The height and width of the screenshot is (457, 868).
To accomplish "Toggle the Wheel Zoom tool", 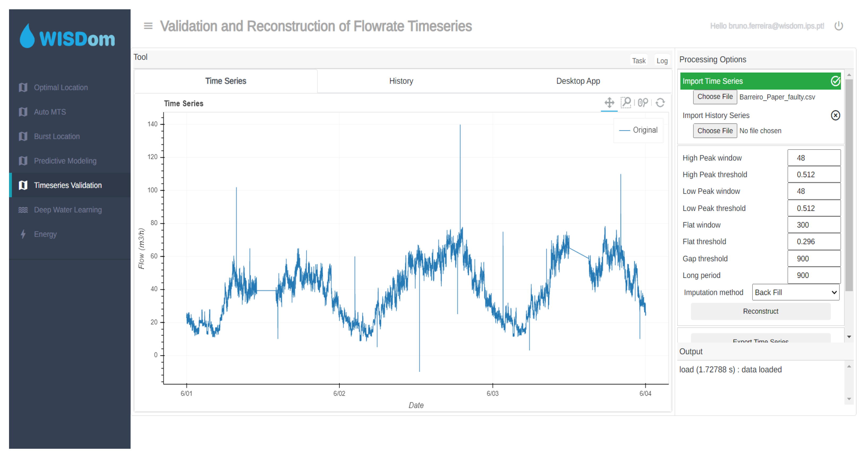I will (x=643, y=103).
